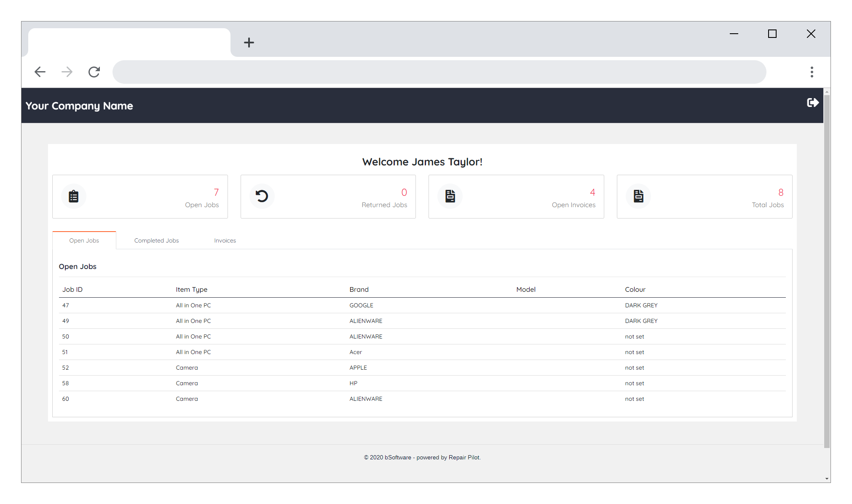Click the browser address bar
This screenshot has width=852, height=504.
coord(439,72)
